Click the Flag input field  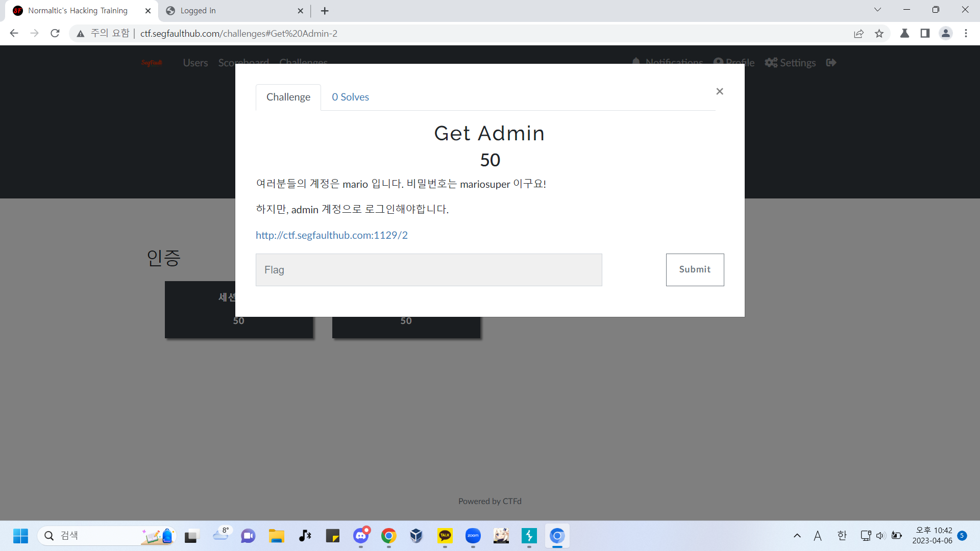pyautogui.click(x=429, y=270)
